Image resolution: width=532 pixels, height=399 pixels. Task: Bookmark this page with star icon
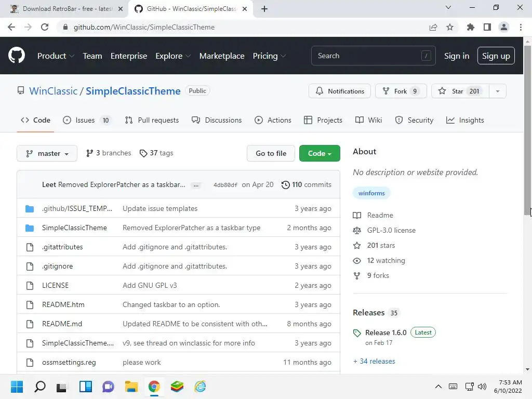[449, 27]
